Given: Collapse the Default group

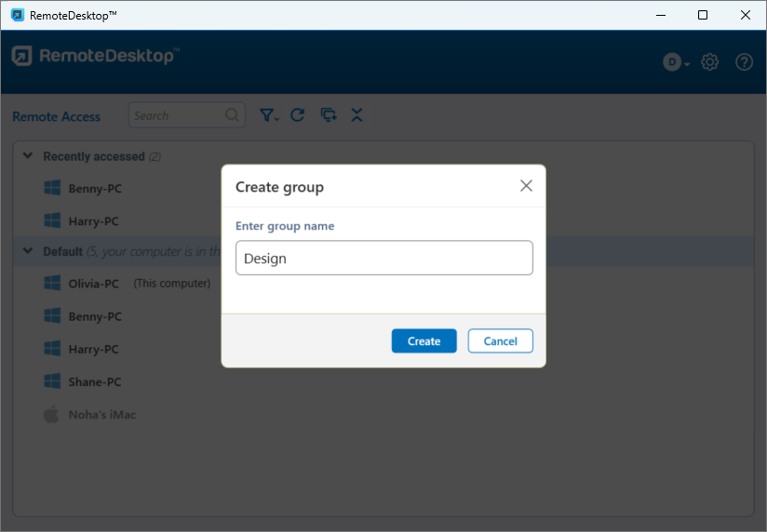Looking at the screenshot, I should tap(28, 252).
